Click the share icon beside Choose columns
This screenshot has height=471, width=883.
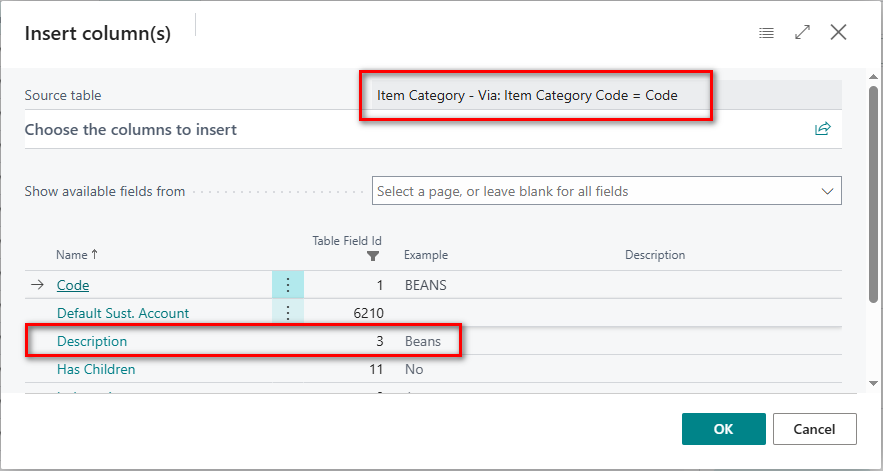pyautogui.click(x=823, y=129)
